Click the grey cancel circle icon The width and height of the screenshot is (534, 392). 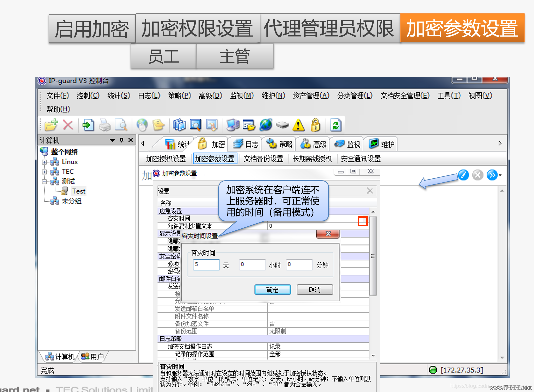(x=478, y=175)
